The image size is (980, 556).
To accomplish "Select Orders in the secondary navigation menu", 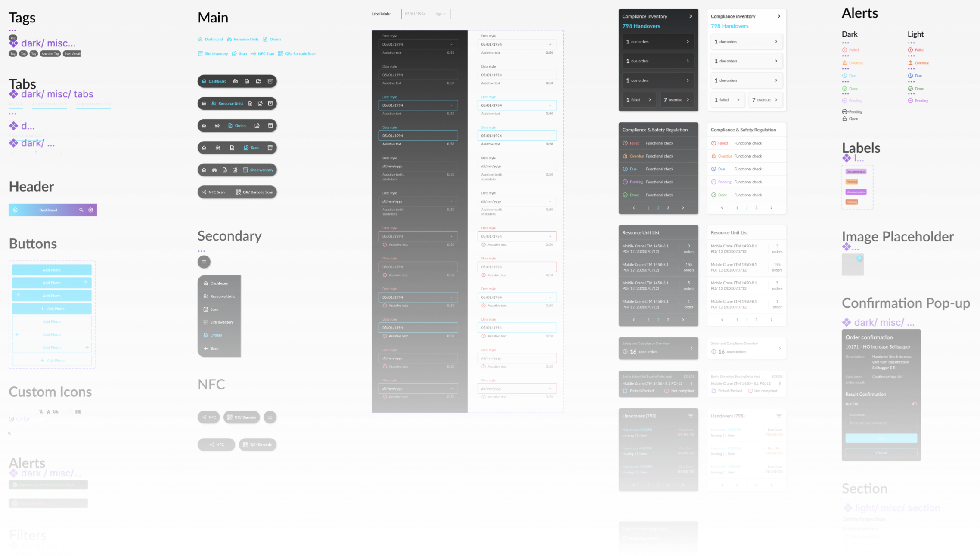I will (215, 335).
